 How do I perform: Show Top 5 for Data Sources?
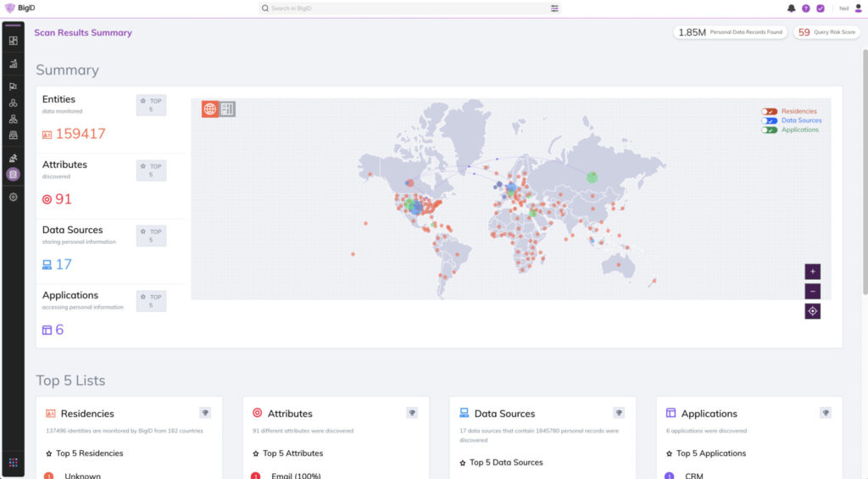[x=151, y=236]
